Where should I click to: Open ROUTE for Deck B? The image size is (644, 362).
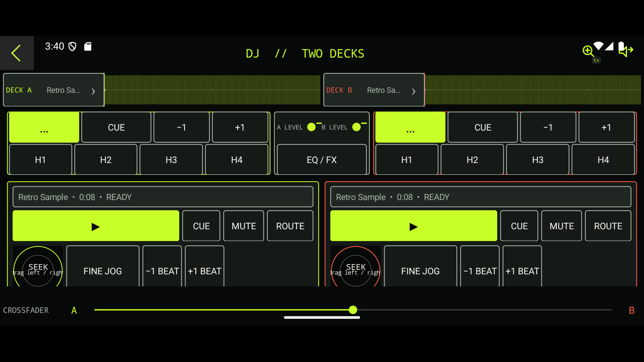pos(608,226)
